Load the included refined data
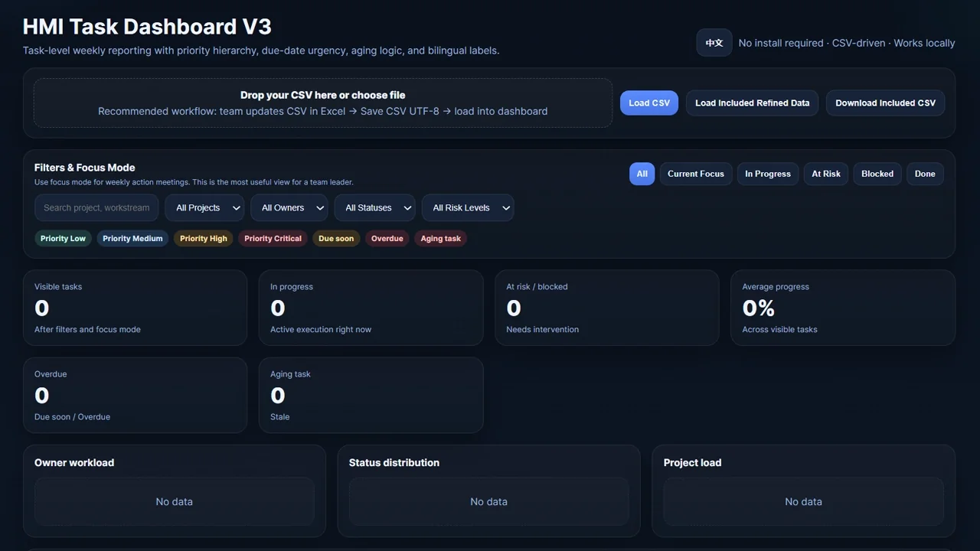Viewport: 980px width, 551px height. point(752,103)
